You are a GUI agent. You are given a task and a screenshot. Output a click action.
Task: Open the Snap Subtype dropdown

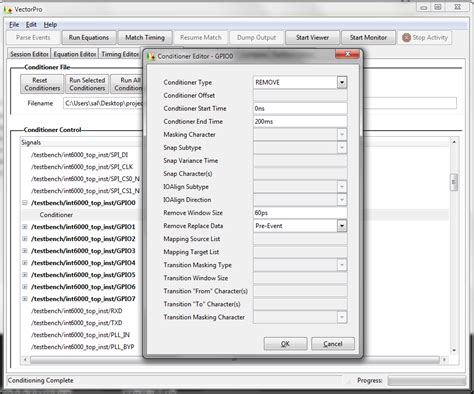[342, 148]
